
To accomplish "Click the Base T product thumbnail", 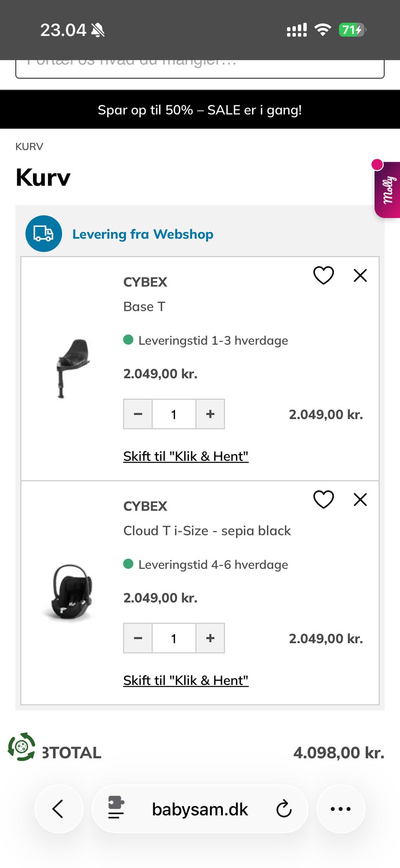I will pos(72,369).
